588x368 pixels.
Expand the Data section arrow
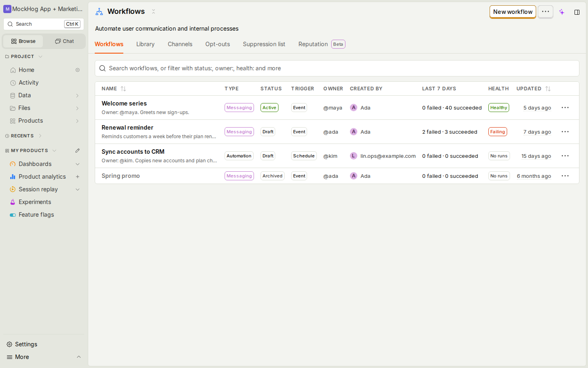[x=78, y=95]
